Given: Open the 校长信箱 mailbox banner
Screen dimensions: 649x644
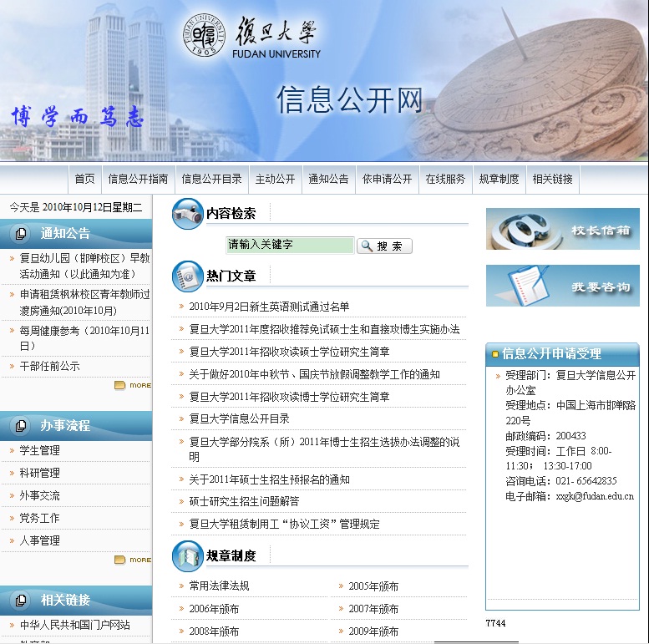Looking at the screenshot, I should pyautogui.click(x=562, y=229).
